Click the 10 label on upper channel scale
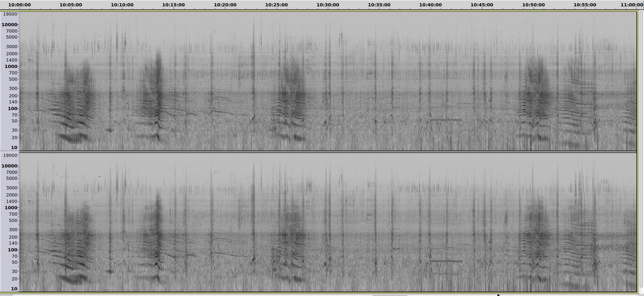Viewport: 644px width, 296px height. [x=14, y=148]
